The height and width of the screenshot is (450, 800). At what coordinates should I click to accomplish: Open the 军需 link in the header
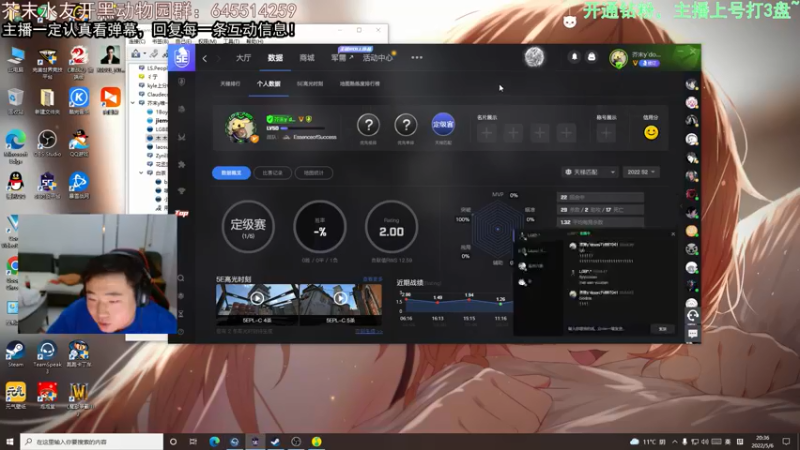click(342, 58)
